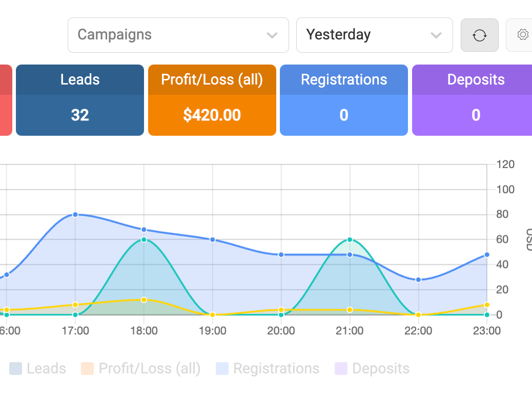Open the Campaigns dropdown
The height and width of the screenshot is (419, 532).
point(178,35)
